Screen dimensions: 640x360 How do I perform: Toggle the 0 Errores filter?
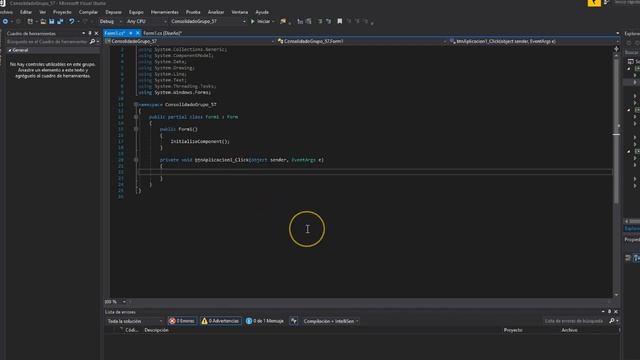pyautogui.click(x=182, y=321)
